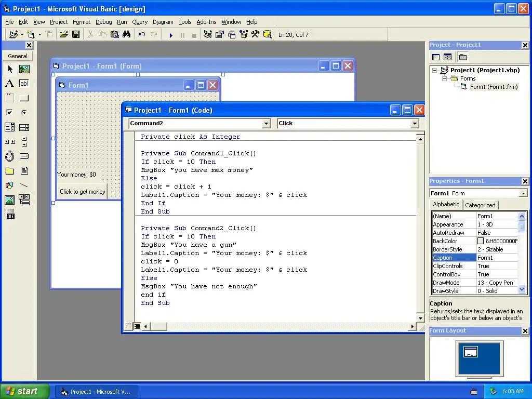532x399 pixels.
Task: Open the Click procedure dropdown in the code window
Action: (415, 124)
